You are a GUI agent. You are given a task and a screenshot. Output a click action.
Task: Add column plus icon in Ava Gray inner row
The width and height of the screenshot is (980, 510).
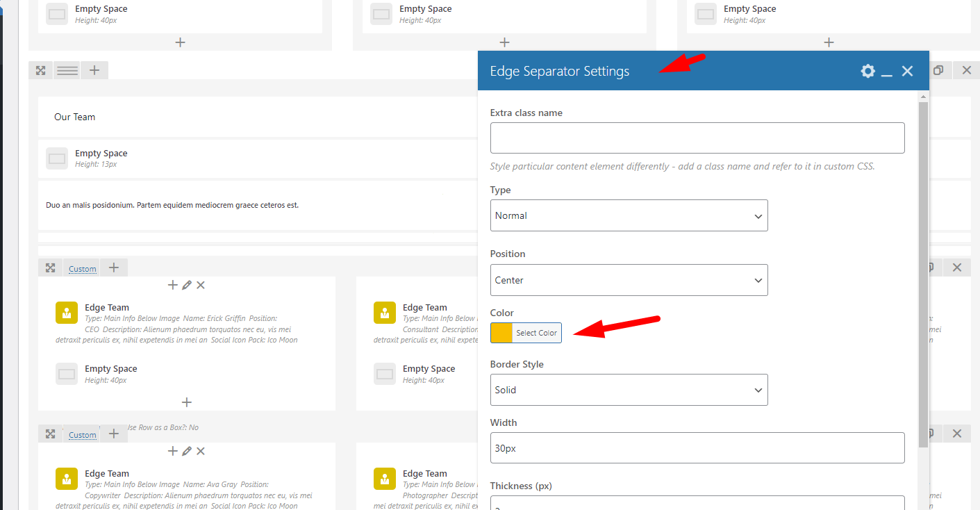click(114, 434)
